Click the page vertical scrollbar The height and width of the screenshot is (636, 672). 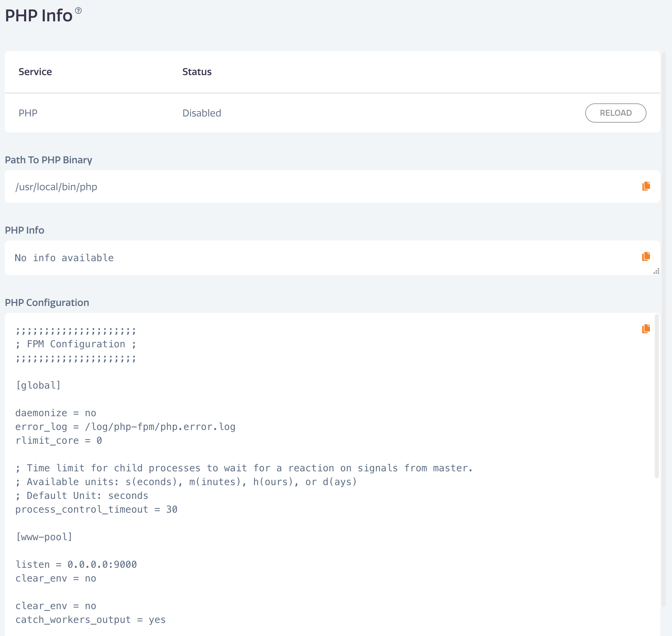[664, 329]
